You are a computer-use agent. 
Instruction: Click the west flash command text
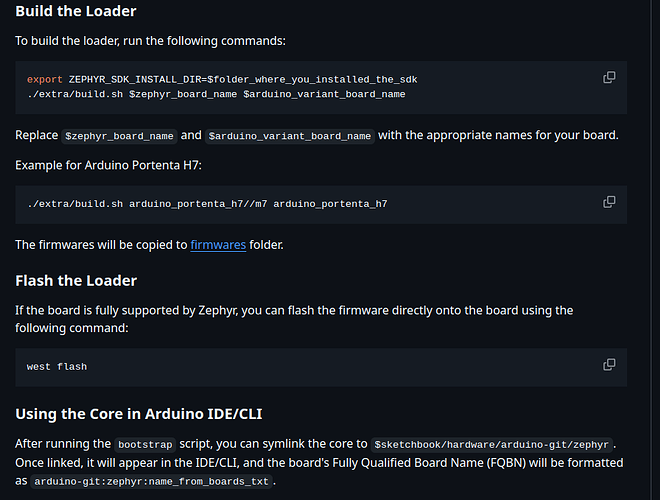(x=57, y=367)
